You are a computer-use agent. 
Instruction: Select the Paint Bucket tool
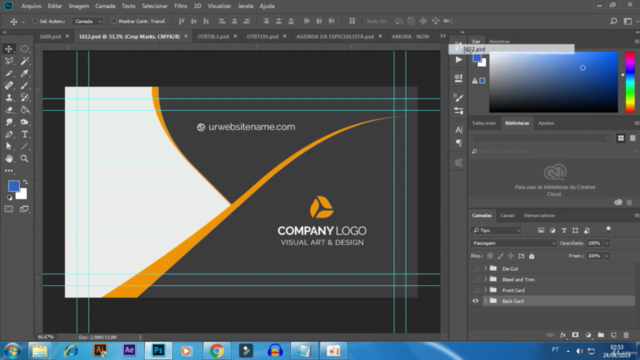(24, 110)
